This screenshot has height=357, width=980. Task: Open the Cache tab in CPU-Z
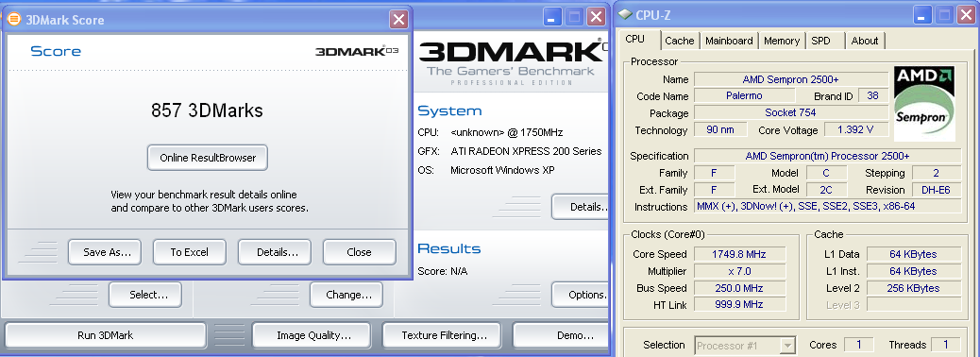(x=680, y=41)
